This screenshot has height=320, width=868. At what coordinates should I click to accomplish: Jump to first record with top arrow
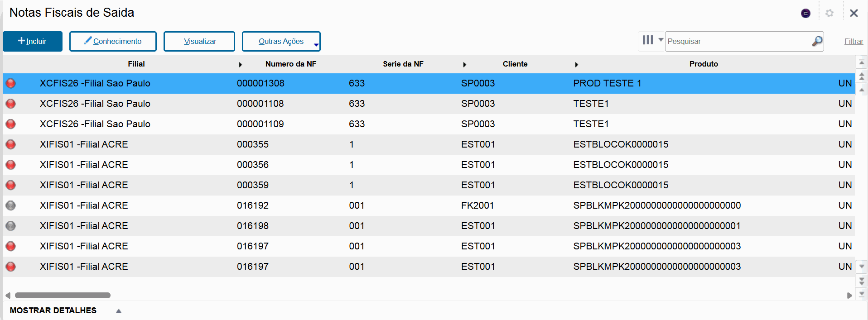[862, 62]
